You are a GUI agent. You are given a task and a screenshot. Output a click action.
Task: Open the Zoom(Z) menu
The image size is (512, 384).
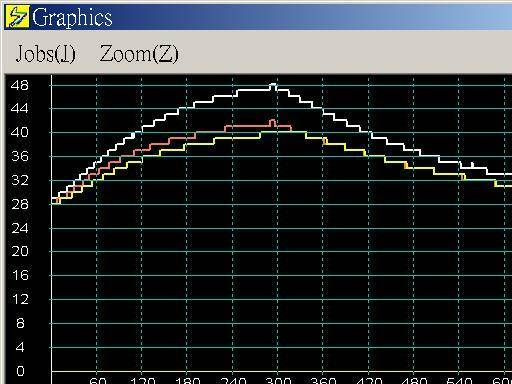(139, 54)
